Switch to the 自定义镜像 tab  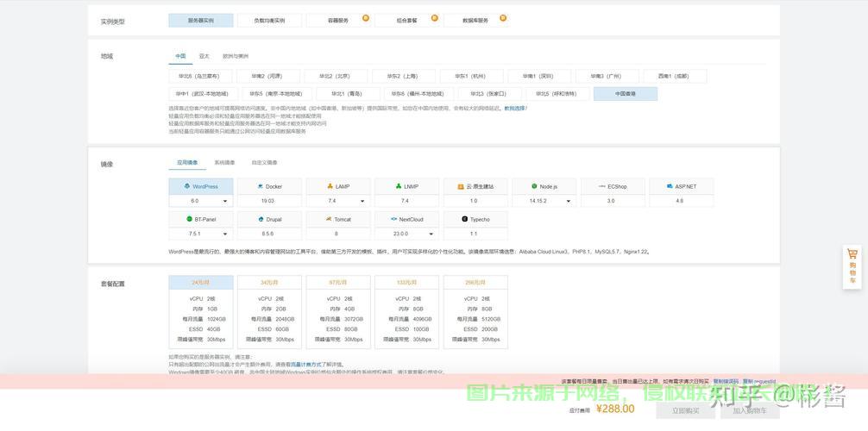pos(265,163)
